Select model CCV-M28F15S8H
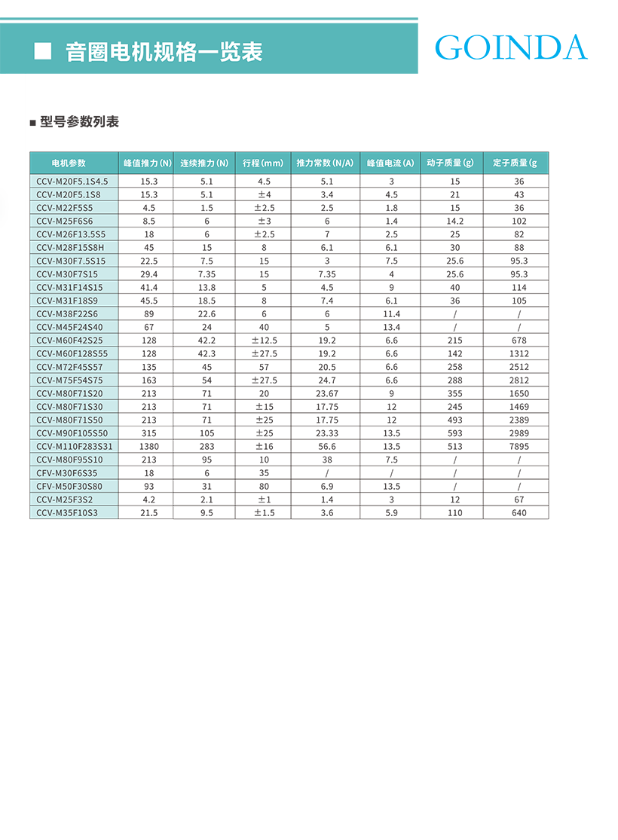Image resolution: width=618 pixels, height=840 pixels. pos(70,248)
